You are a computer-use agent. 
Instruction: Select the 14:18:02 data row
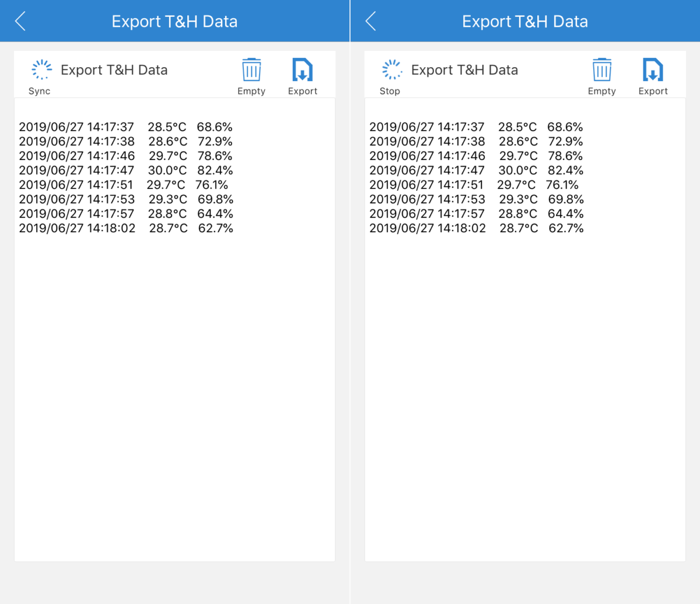(x=125, y=228)
